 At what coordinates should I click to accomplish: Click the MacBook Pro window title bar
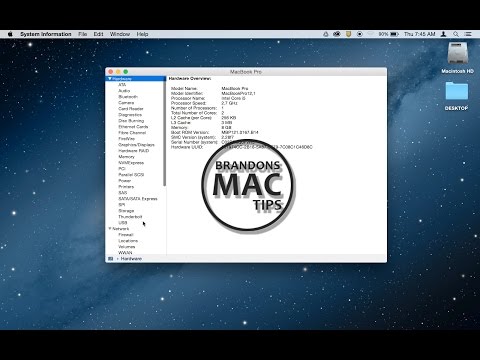click(246, 72)
